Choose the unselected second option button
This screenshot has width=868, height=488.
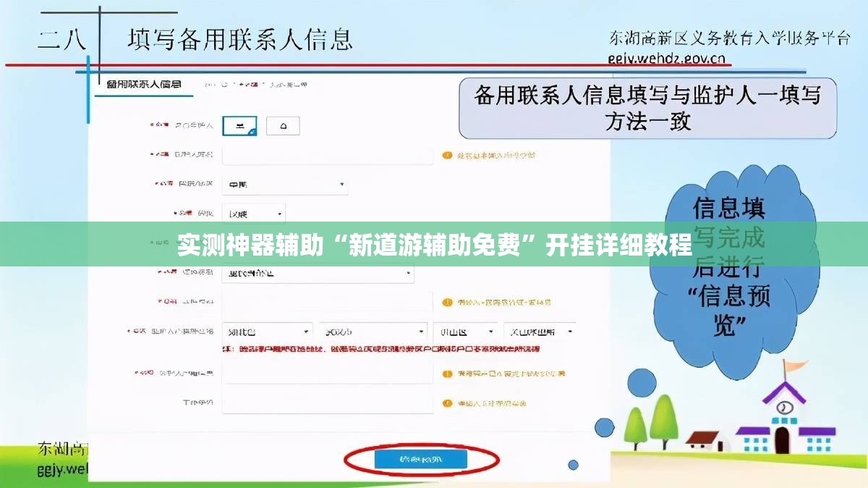point(283,126)
